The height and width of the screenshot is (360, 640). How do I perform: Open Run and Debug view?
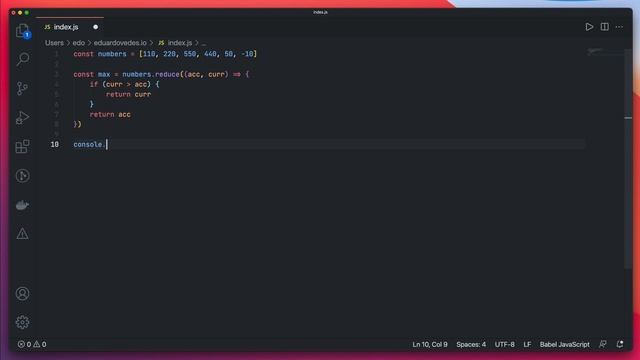(x=22, y=118)
